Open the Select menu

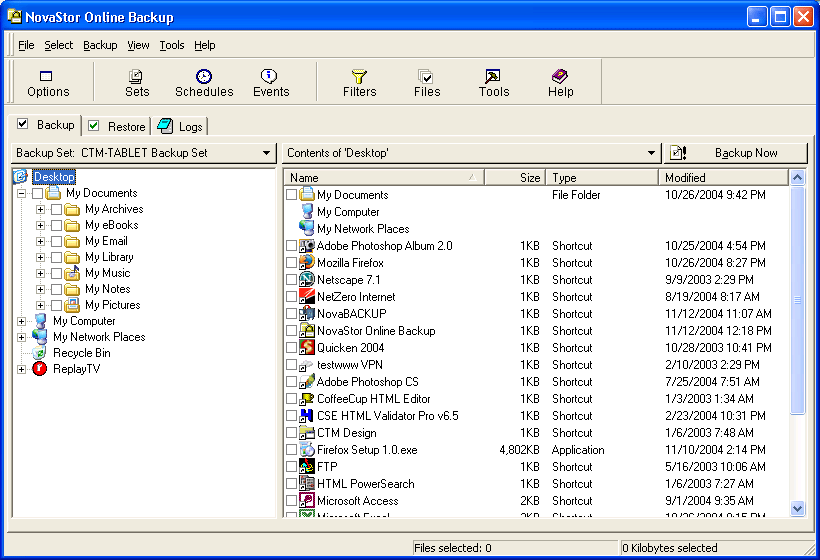(x=59, y=45)
